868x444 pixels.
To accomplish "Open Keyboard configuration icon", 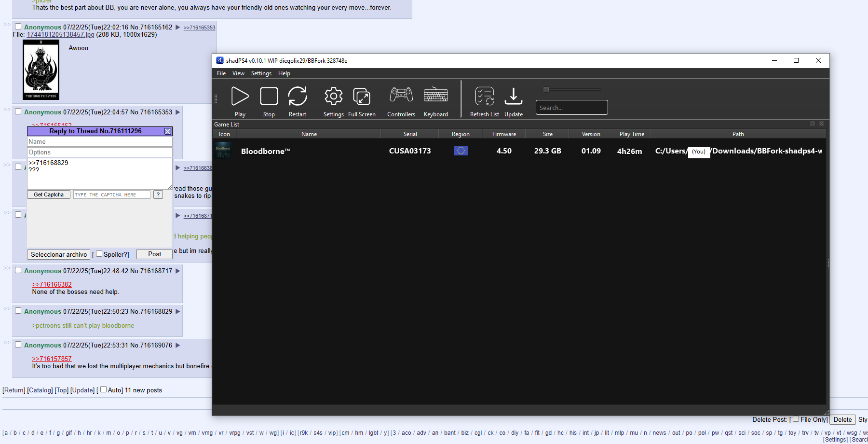I will (436, 95).
